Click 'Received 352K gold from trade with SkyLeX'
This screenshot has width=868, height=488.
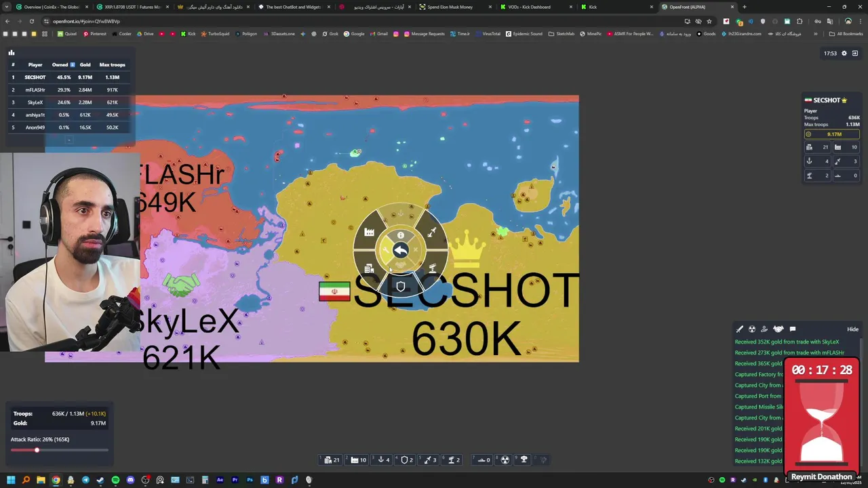(787, 342)
